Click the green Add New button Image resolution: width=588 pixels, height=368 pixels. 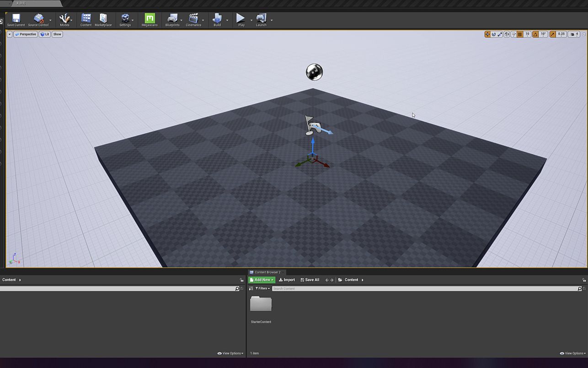click(x=261, y=280)
